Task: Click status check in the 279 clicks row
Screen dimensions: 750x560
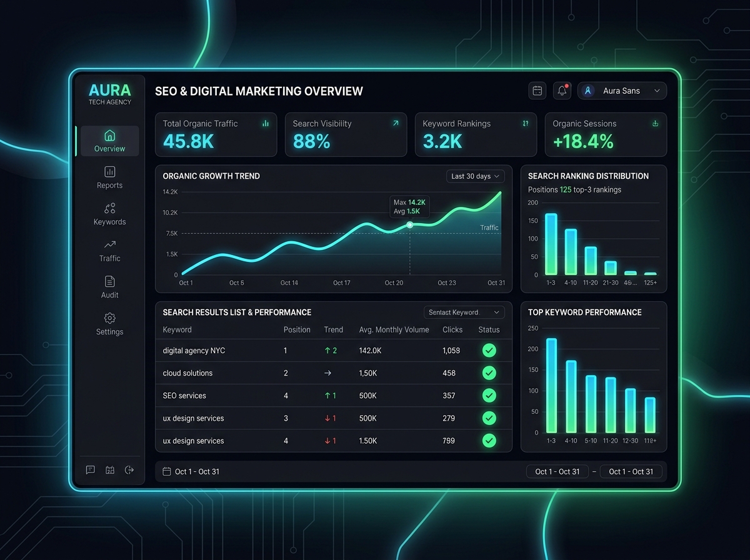Action: 489,418
